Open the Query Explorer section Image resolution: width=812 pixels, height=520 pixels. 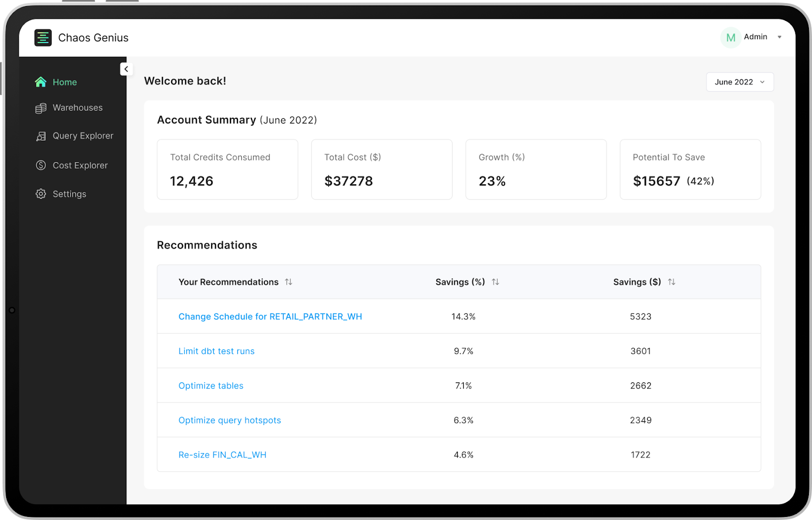point(83,136)
